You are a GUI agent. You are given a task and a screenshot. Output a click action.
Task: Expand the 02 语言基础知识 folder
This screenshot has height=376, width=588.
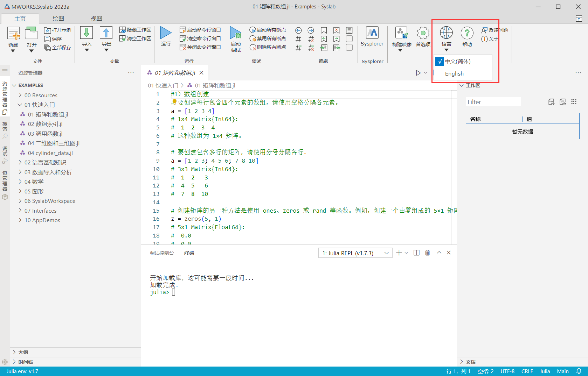pyautogui.click(x=45, y=162)
